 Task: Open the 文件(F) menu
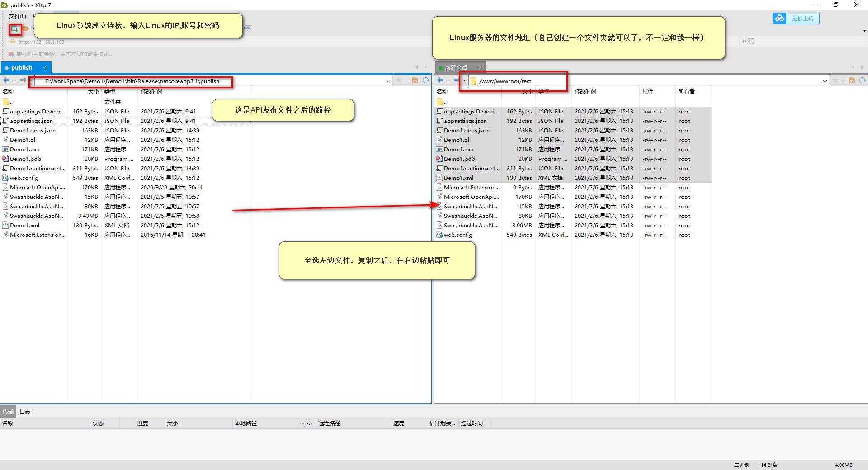(18, 16)
